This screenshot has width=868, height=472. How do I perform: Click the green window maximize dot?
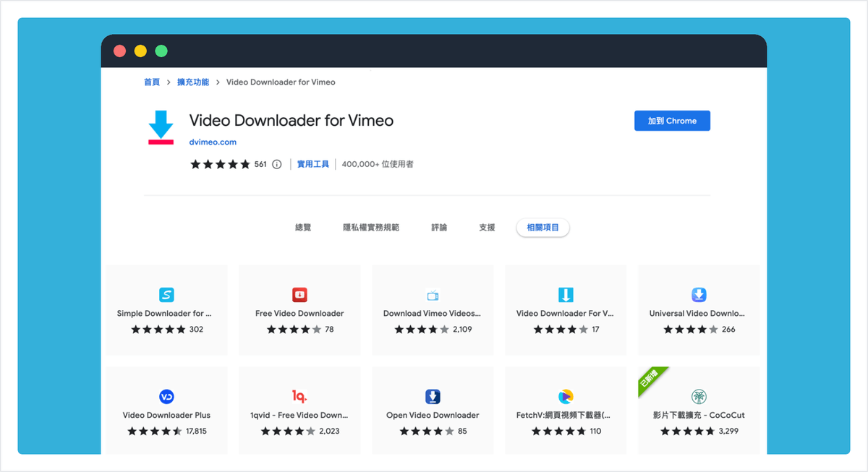[x=161, y=51]
